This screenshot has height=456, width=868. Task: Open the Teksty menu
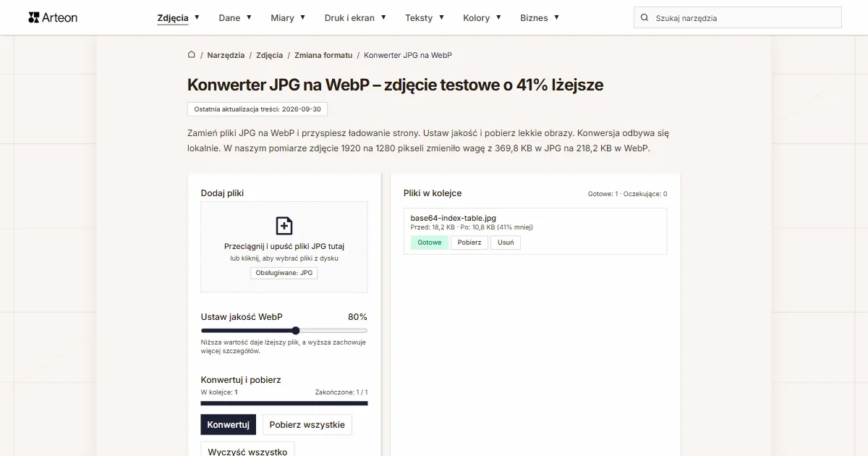coord(419,17)
